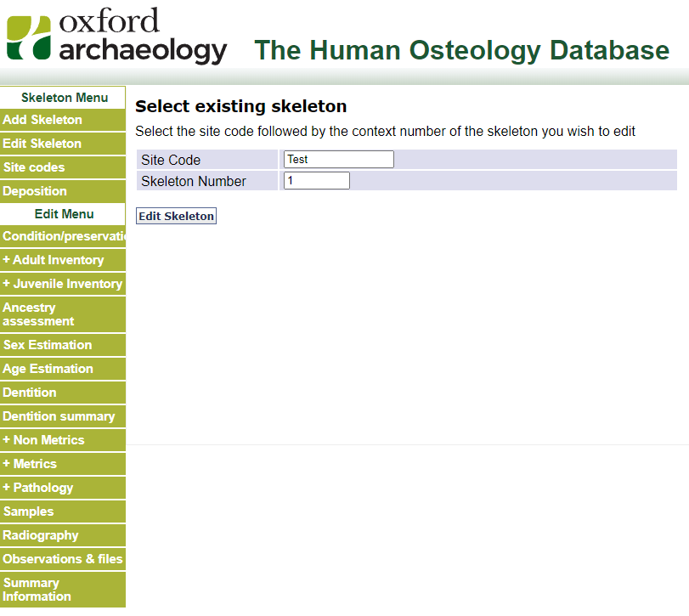This screenshot has height=616, width=689.
Task: Click the Oxford Archaeology logo
Action: [x=116, y=36]
